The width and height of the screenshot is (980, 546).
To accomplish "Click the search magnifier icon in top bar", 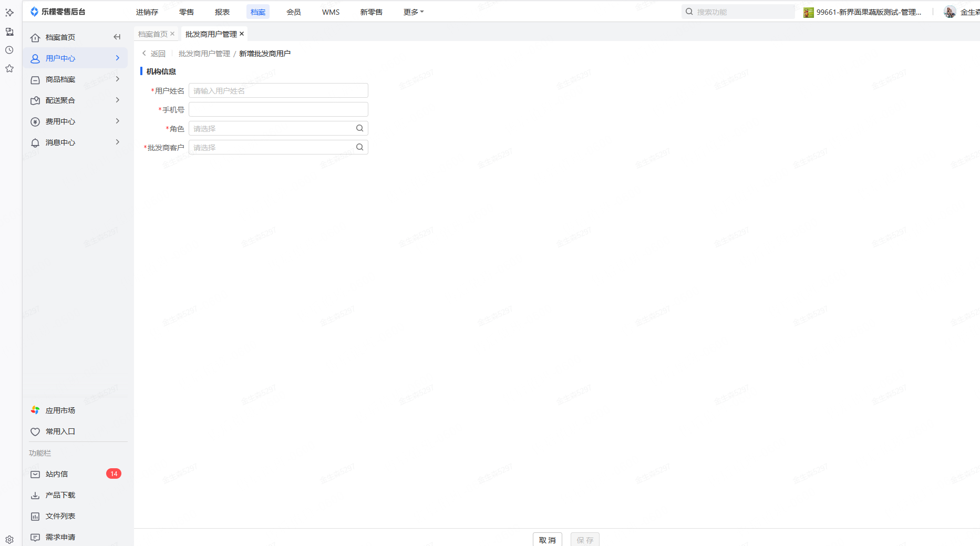I will (x=689, y=12).
